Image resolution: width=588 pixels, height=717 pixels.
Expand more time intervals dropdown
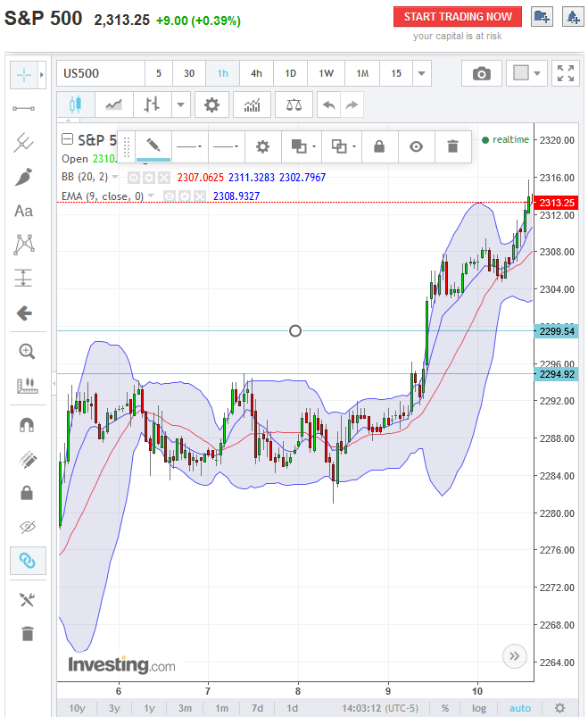tap(422, 73)
